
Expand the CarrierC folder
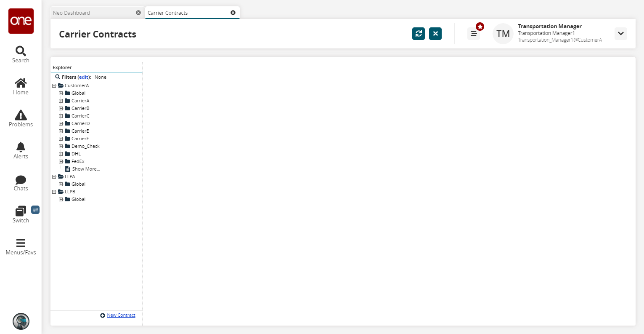pyautogui.click(x=61, y=116)
